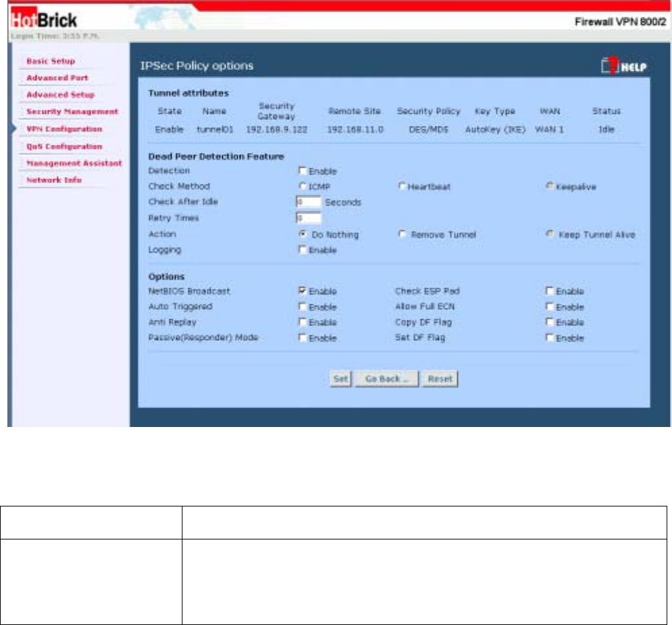Open QoS Configuration menu

(63, 146)
